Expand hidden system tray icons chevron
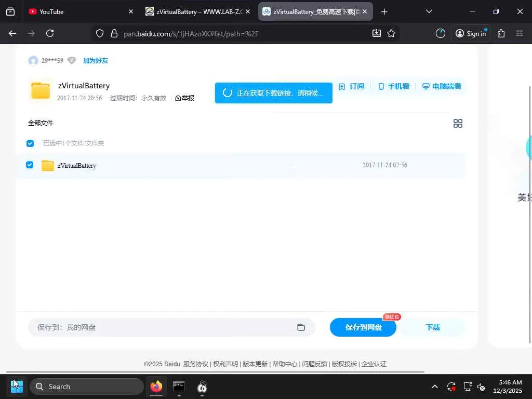Image resolution: width=532 pixels, height=399 pixels. coord(435,387)
